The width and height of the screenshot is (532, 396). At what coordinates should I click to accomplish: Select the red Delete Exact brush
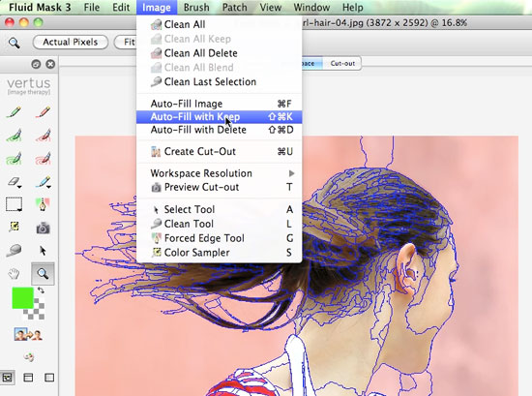click(43, 112)
